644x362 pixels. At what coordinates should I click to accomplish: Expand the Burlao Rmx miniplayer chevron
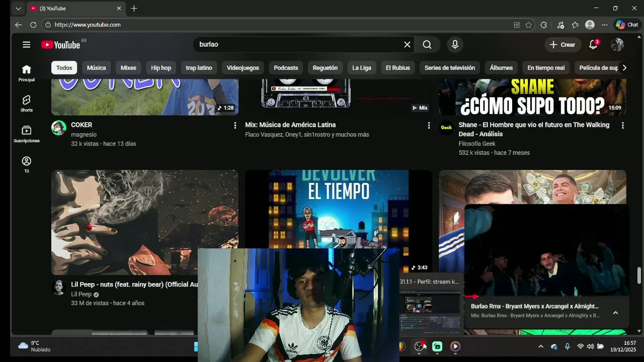[615, 313]
